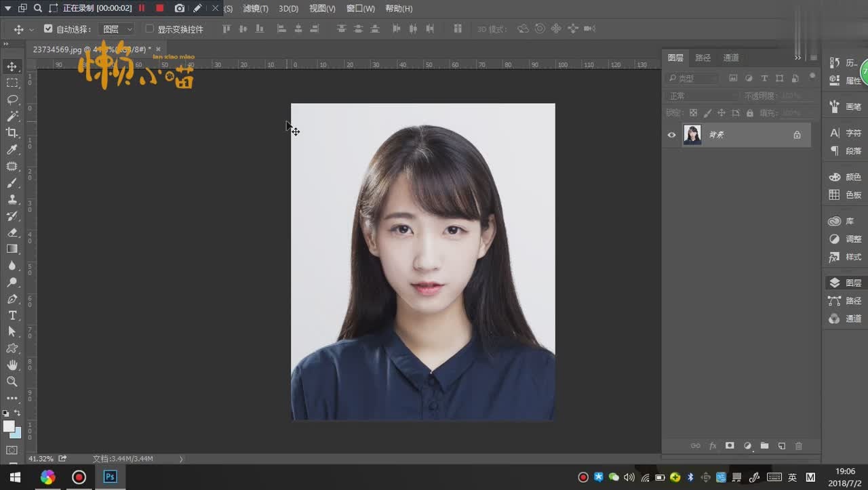Viewport: 868px width, 490px height.
Task: Collapse the Layers panel with double arrows
Action: point(797,58)
